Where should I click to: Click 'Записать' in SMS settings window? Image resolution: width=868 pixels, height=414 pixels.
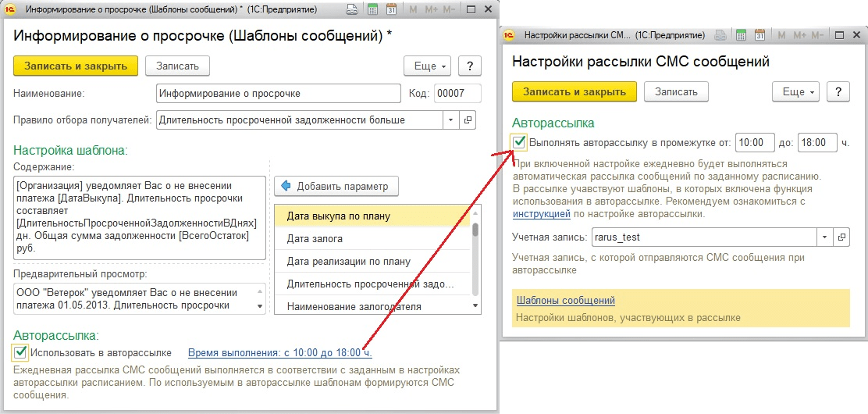677,92
